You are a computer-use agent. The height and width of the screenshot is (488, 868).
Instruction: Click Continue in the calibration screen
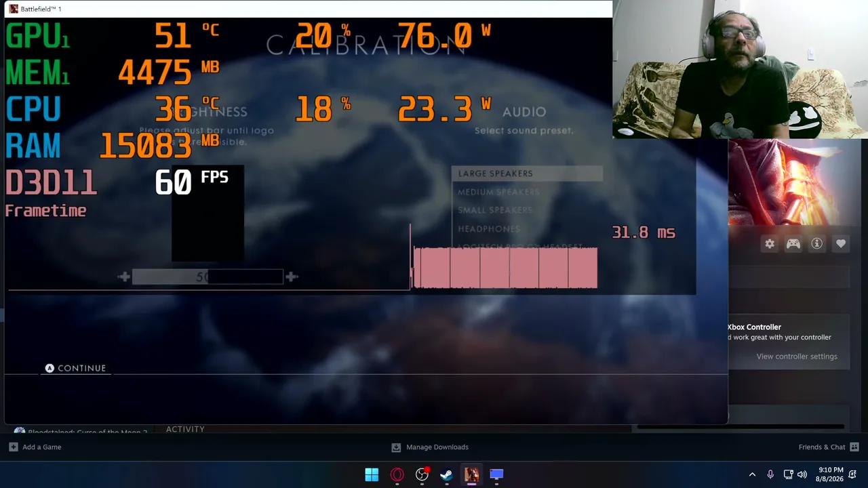[x=75, y=368]
